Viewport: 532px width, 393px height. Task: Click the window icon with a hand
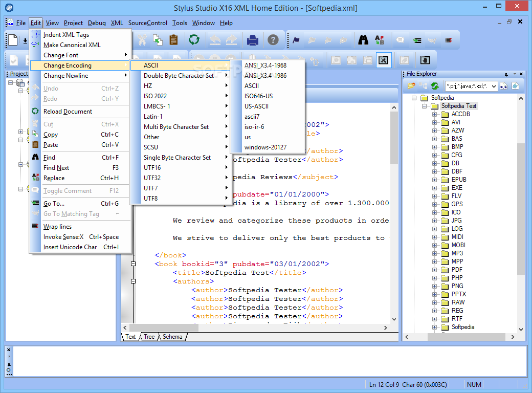tap(425, 60)
